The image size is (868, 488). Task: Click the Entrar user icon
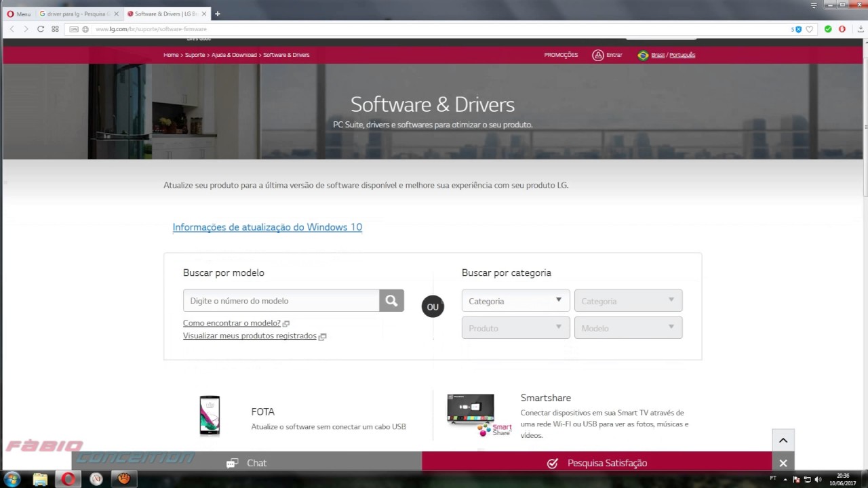coord(598,55)
